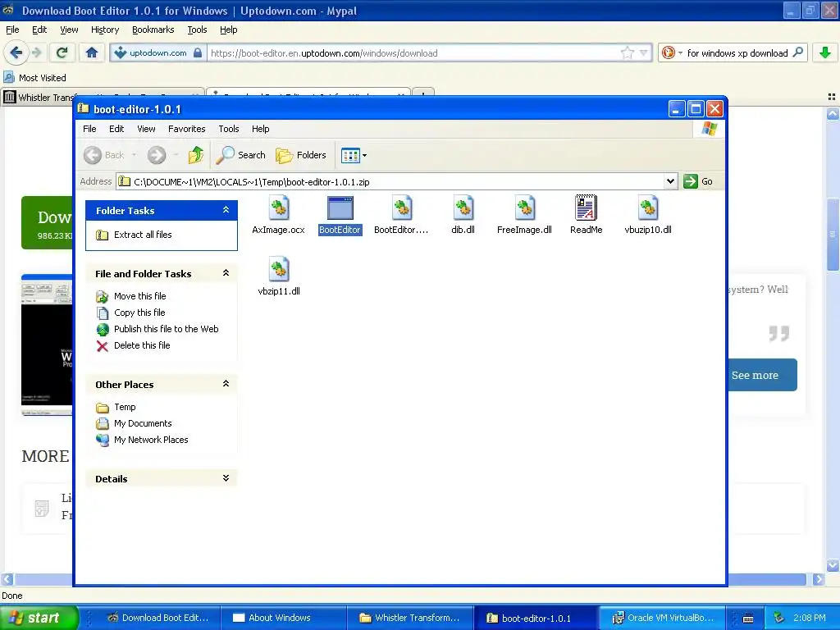Image resolution: width=840 pixels, height=630 pixels.
Task: Click the boot-editor-1.0.1 taskbar item
Action: (x=536, y=618)
